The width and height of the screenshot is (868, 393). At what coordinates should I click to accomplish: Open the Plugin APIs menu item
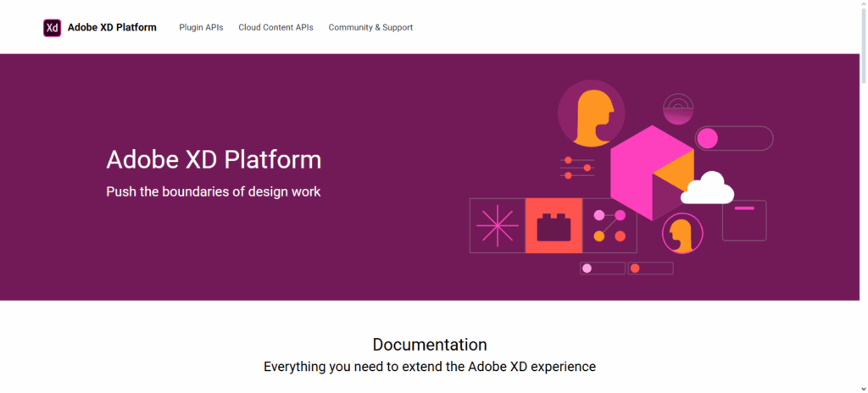pos(201,28)
